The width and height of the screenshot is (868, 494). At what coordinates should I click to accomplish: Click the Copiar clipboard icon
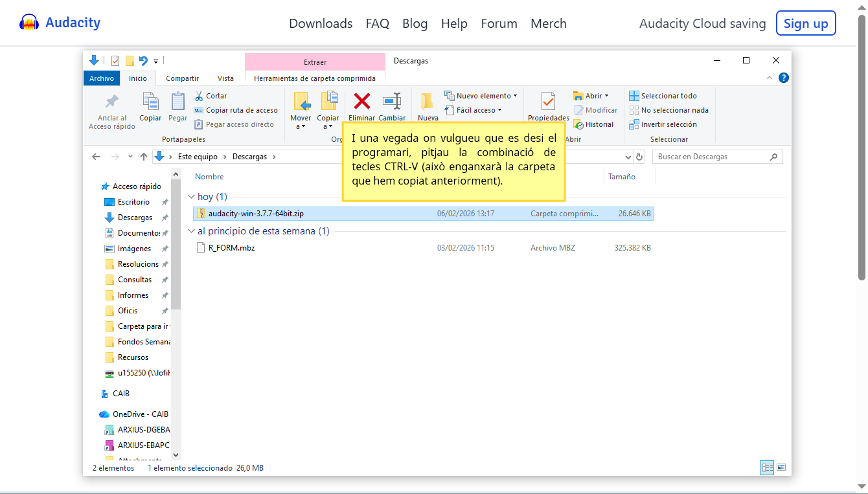[x=150, y=102]
